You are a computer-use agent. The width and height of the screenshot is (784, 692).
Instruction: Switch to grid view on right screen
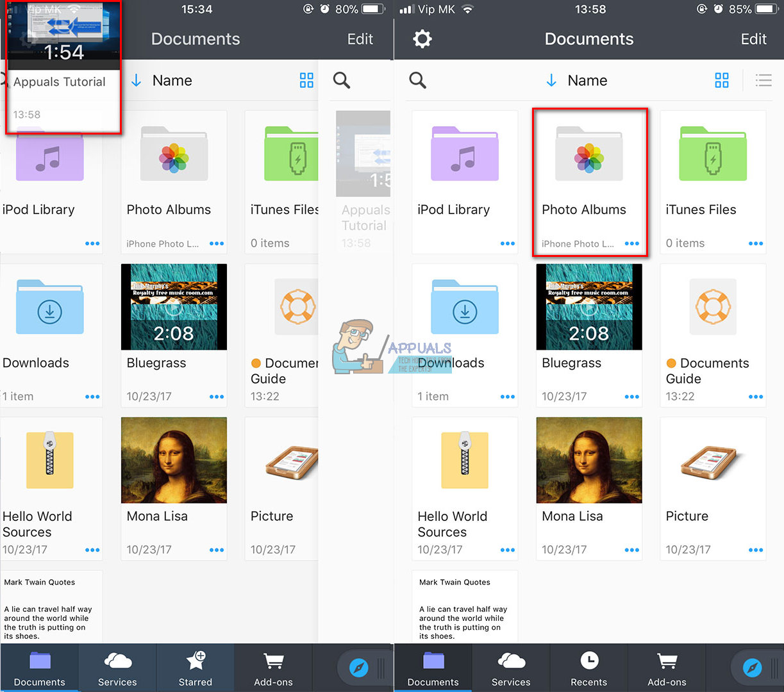tap(722, 80)
